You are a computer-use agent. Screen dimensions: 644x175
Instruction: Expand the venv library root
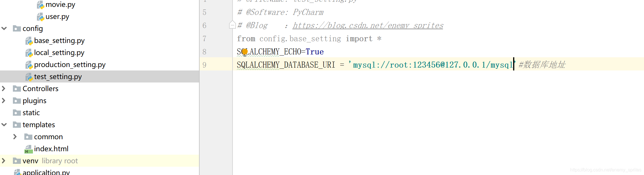[x=4, y=161]
